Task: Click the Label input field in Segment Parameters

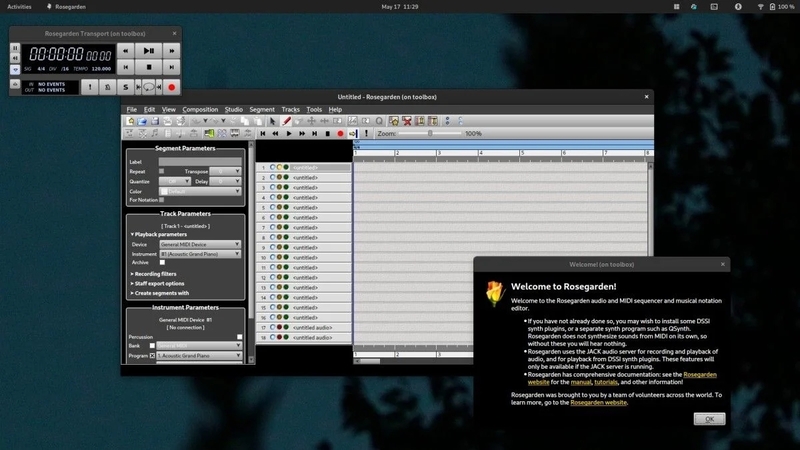Action: 199,162
